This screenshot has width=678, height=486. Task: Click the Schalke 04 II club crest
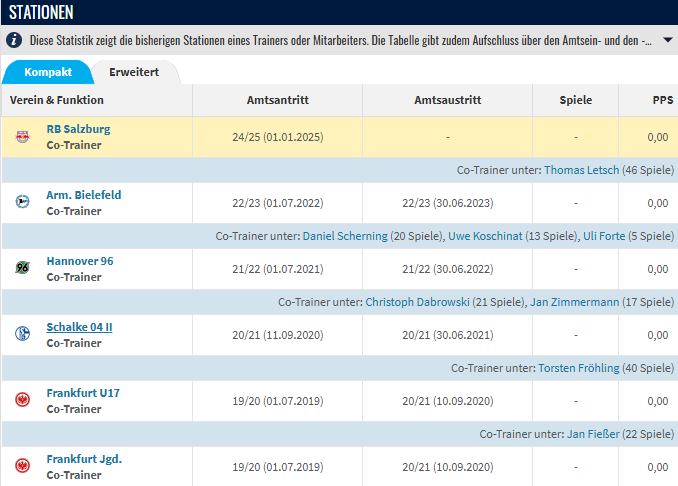click(21, 335)
